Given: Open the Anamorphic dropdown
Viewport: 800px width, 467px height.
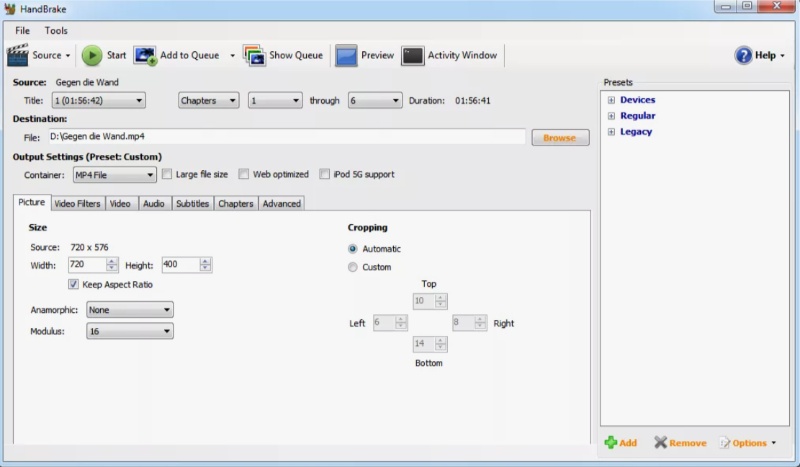Looking at the screenshot, I should [130, 310].
